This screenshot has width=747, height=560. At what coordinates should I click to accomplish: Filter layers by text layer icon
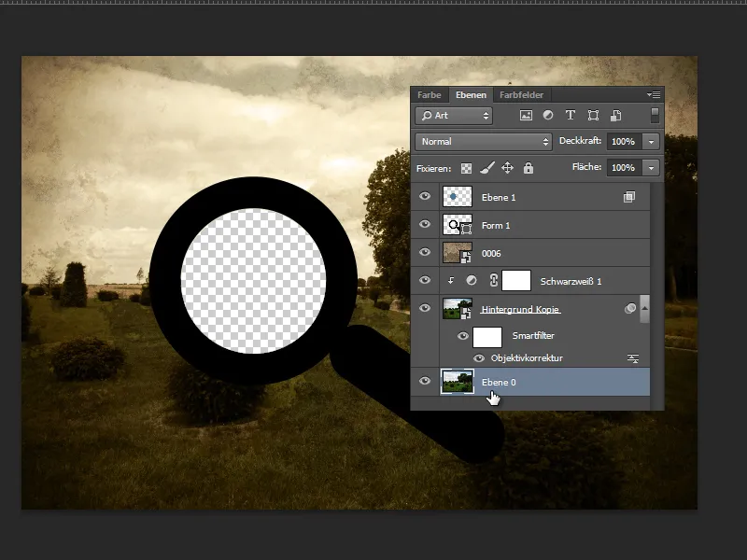pos(571,115)
